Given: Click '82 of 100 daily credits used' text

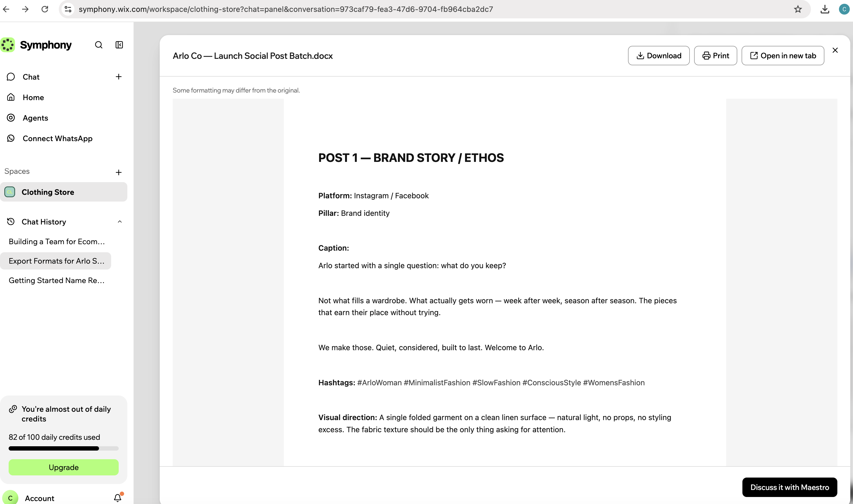Looking at the screenshot, I should pos(54,437).
